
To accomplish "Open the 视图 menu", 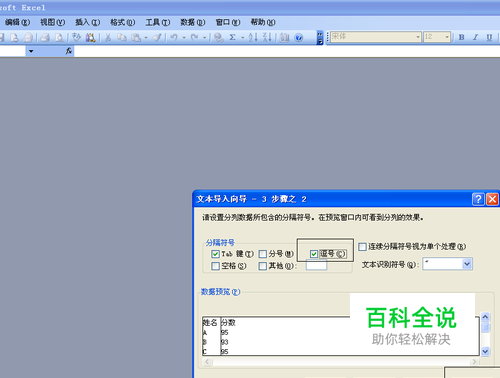I will (53, 22).
